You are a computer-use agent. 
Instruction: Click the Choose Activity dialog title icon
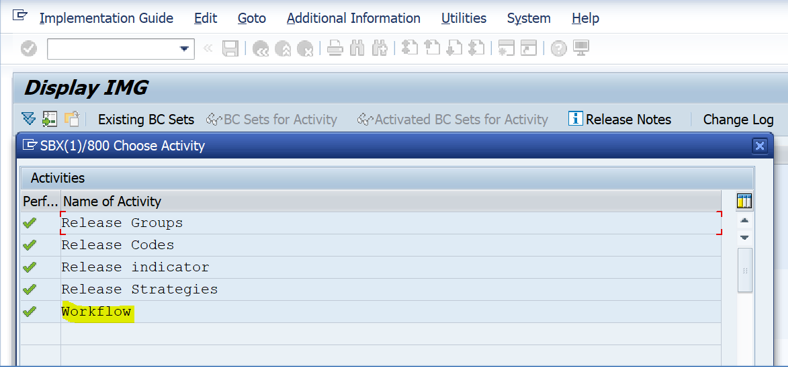point(31,146)
